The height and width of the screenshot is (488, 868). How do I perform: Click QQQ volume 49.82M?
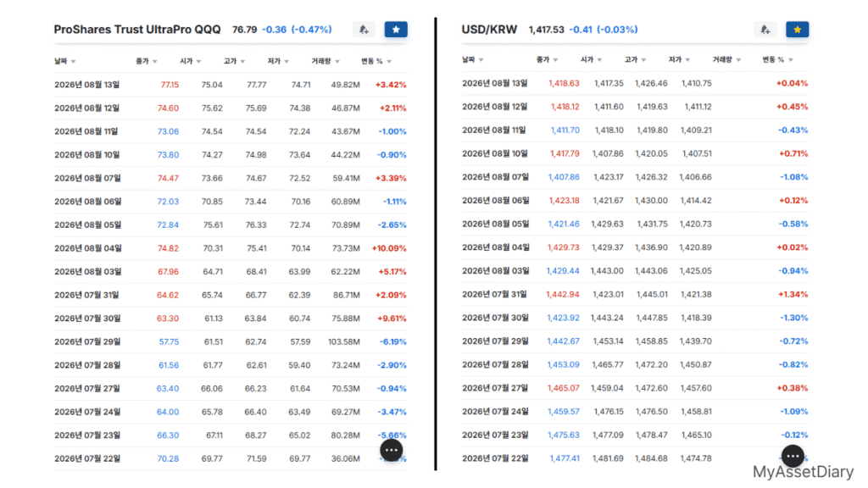pyautogui.click(x=346, y=85)
